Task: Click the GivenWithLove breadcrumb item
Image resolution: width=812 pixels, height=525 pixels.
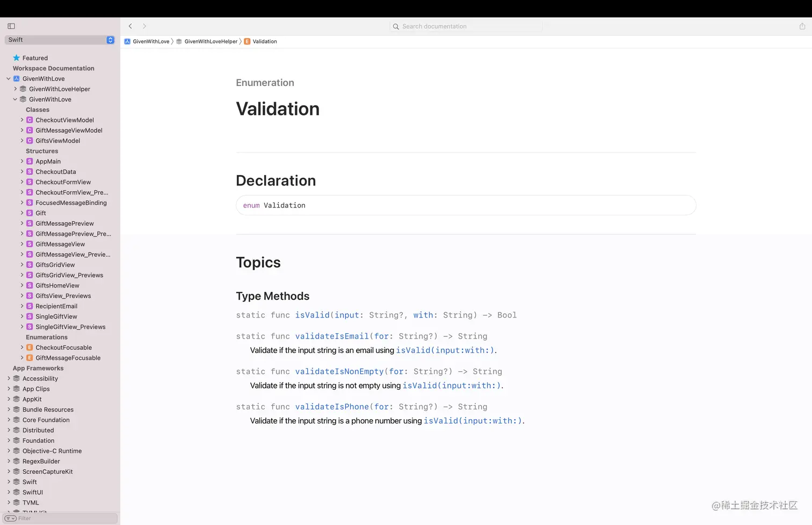Action: pyautogui.click(x=147, y=41)
